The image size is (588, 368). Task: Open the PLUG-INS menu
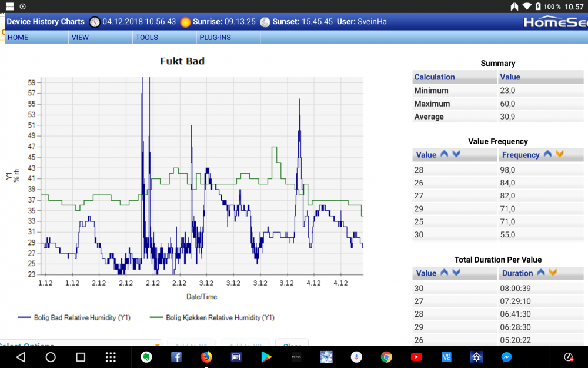coord(215,38)
